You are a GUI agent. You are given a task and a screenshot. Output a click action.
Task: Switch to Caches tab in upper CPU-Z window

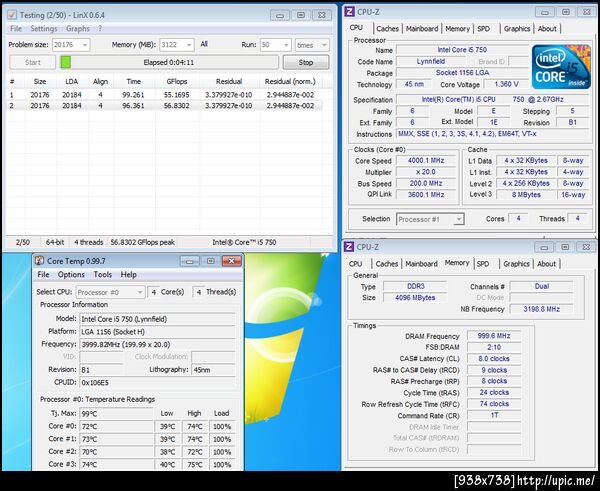[387, 29]
